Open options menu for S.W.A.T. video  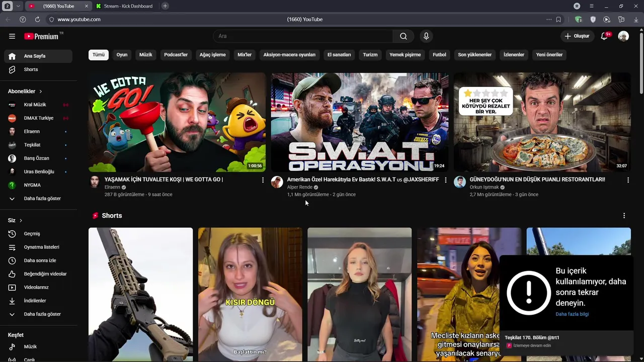tap(445, 180)
